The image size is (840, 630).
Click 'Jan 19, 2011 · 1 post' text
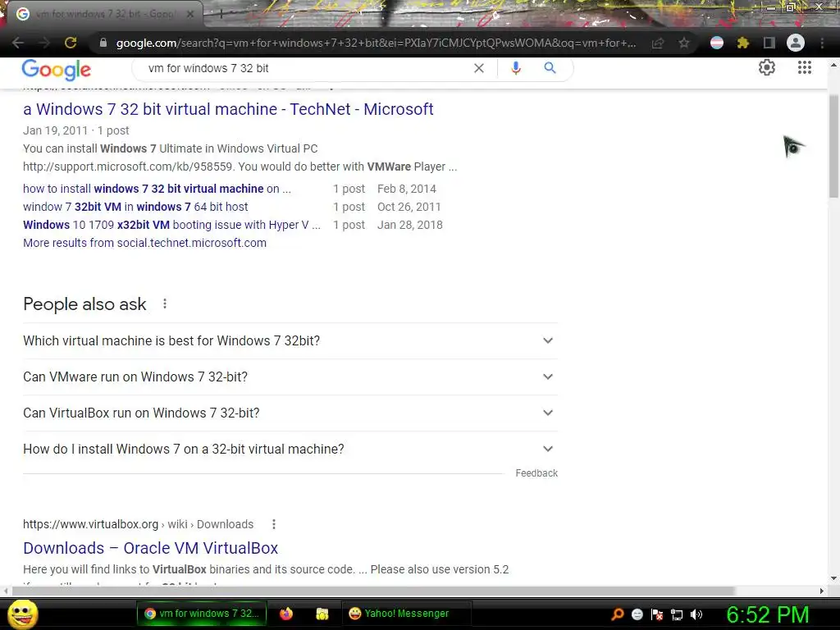click(x=76, y=130)
